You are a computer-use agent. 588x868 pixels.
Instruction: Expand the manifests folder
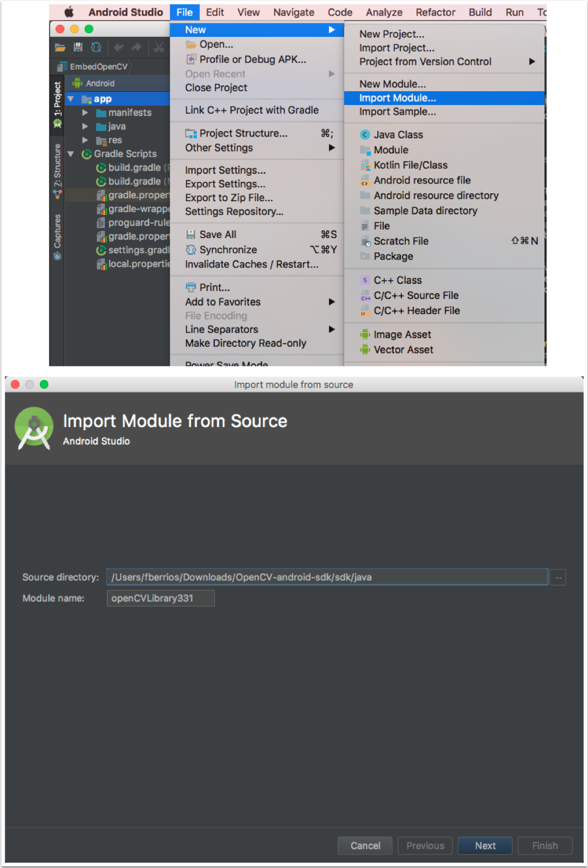point(85,112)
